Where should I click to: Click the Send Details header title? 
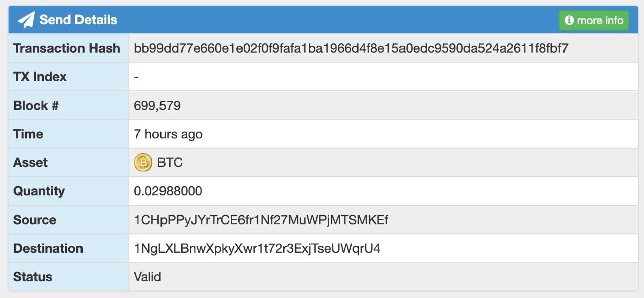pos(78,20)
